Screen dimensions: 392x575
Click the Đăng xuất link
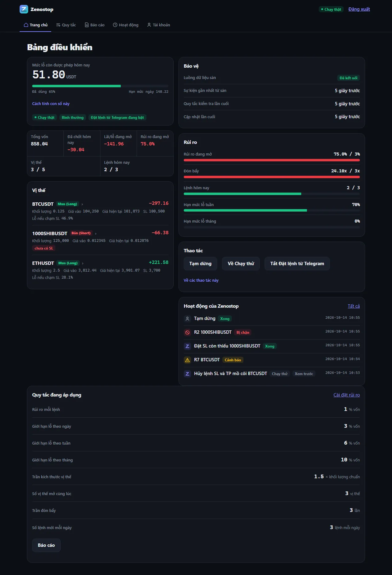pos(359,9)
